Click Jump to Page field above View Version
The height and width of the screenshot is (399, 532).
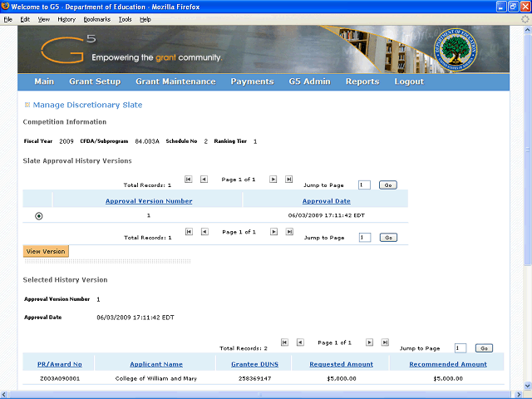click(365, 238)
